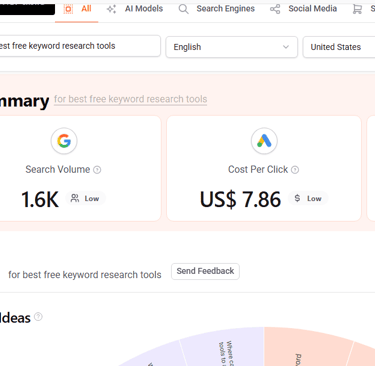The image size is (375, 366).
Task: Click the Low badge next to US$ 7.86
Action: click(x=308, y=199)
